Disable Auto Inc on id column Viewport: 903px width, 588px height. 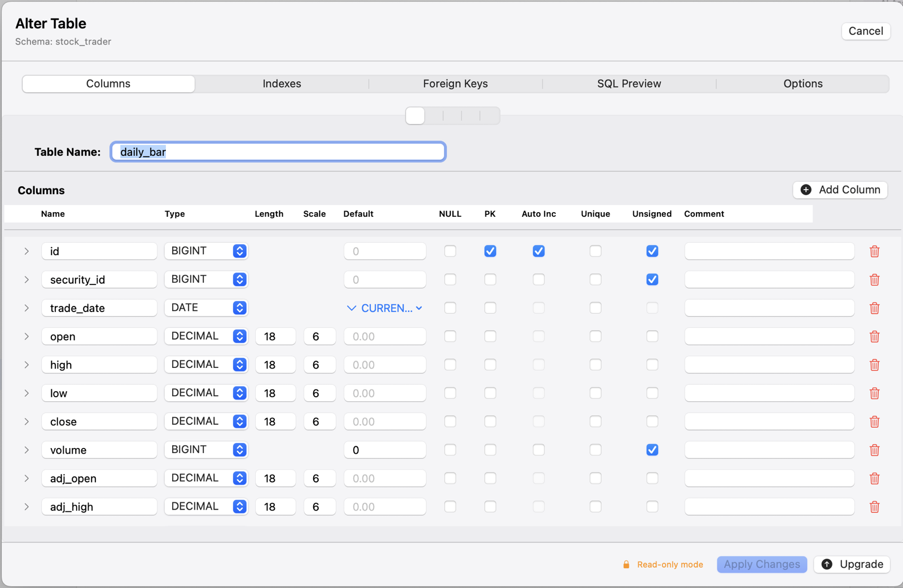(x=539, y=251)
